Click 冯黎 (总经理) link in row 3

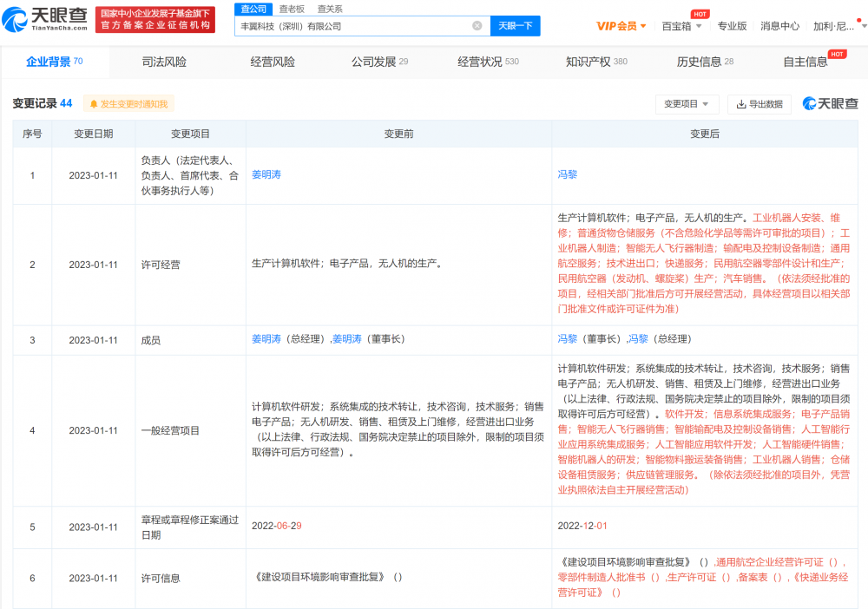[x=638, y=339]
